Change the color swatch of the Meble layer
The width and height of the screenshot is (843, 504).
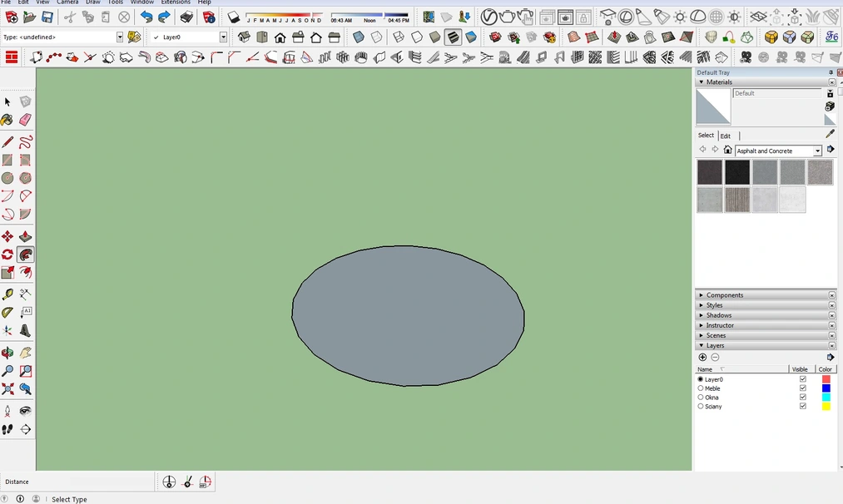point(826,388)
